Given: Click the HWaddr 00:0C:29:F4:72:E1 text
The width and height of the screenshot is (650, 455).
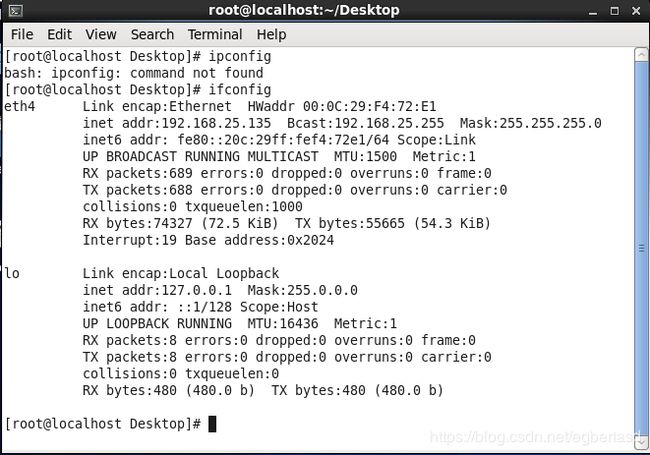Looking at the screenshot, I should point(342,106).
